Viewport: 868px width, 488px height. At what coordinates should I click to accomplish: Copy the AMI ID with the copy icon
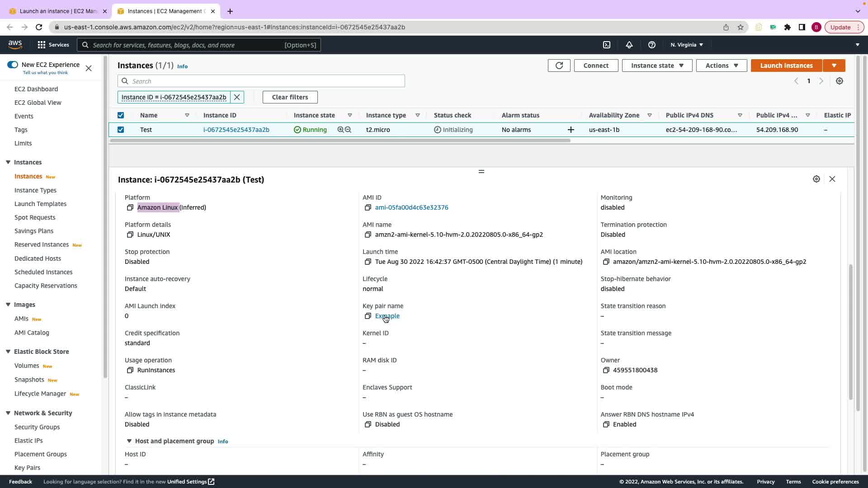(x=368, y=207)
